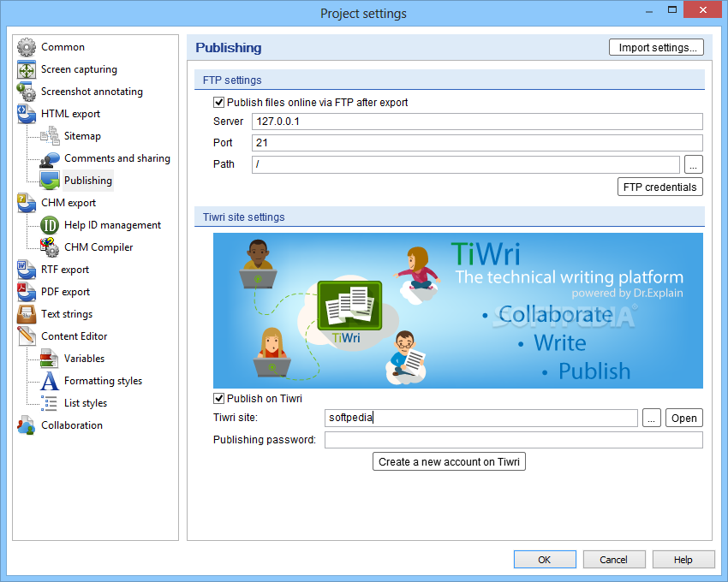Click the Content Editor pencil icon
728x582 pixels.
[27, 336]
